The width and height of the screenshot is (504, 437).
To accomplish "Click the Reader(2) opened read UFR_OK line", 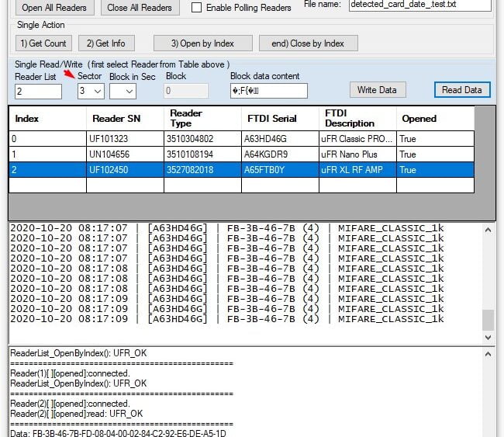I will [77, 414].
